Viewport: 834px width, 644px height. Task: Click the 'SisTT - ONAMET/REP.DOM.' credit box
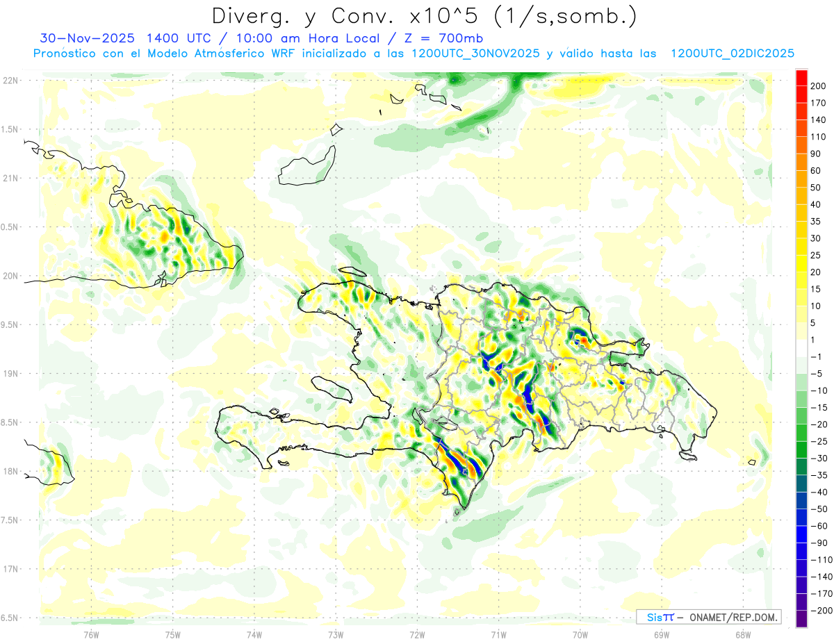(708, 617)
